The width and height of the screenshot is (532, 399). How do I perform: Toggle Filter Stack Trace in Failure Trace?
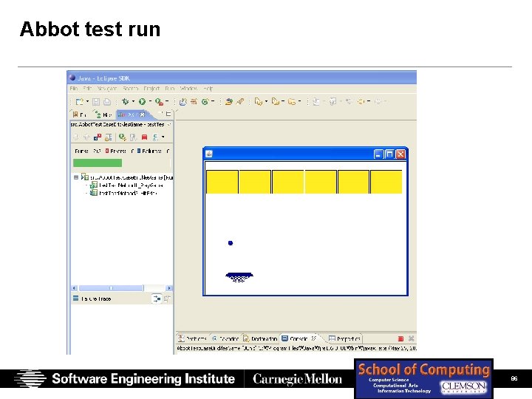(157, 299)
